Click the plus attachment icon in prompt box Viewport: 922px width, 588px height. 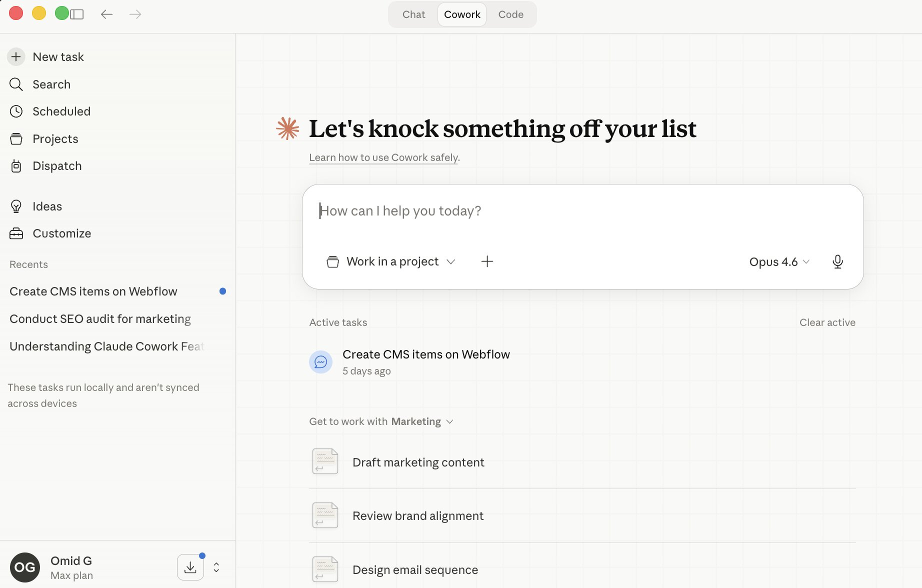[x=487, y=261]
